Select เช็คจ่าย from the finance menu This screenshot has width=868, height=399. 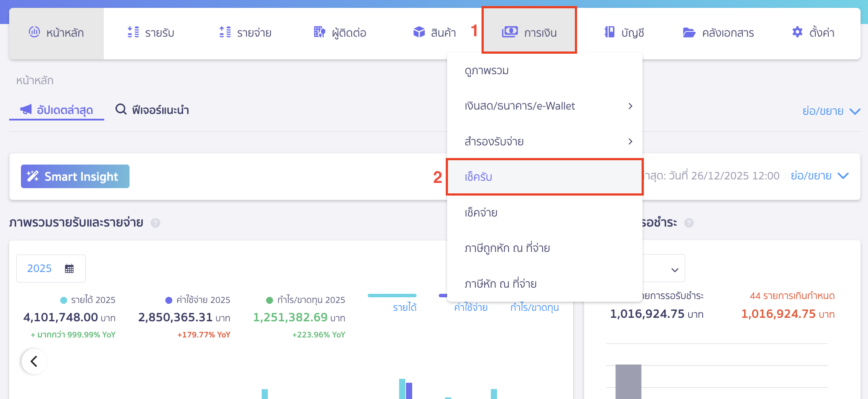pos(481,213)
